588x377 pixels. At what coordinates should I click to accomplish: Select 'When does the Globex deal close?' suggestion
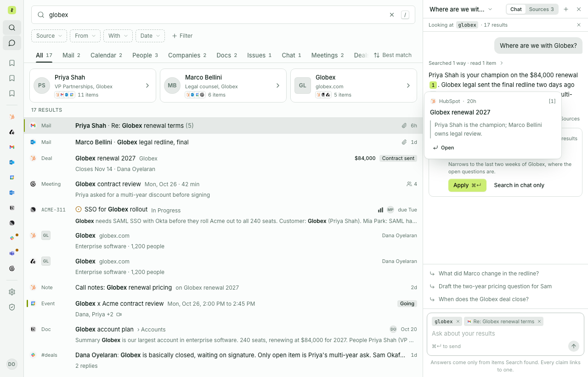click(484, 299)
